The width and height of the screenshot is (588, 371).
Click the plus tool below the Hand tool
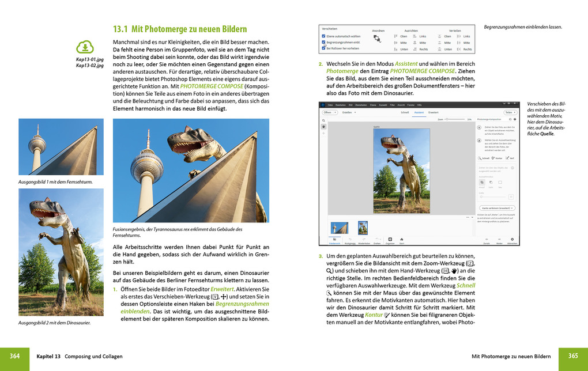323,133
